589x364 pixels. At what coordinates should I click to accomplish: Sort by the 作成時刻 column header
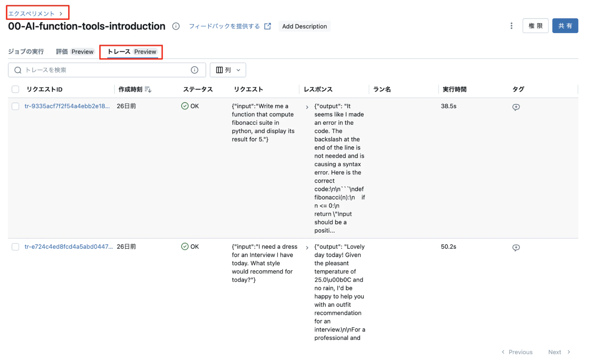(x=130, y=89)
